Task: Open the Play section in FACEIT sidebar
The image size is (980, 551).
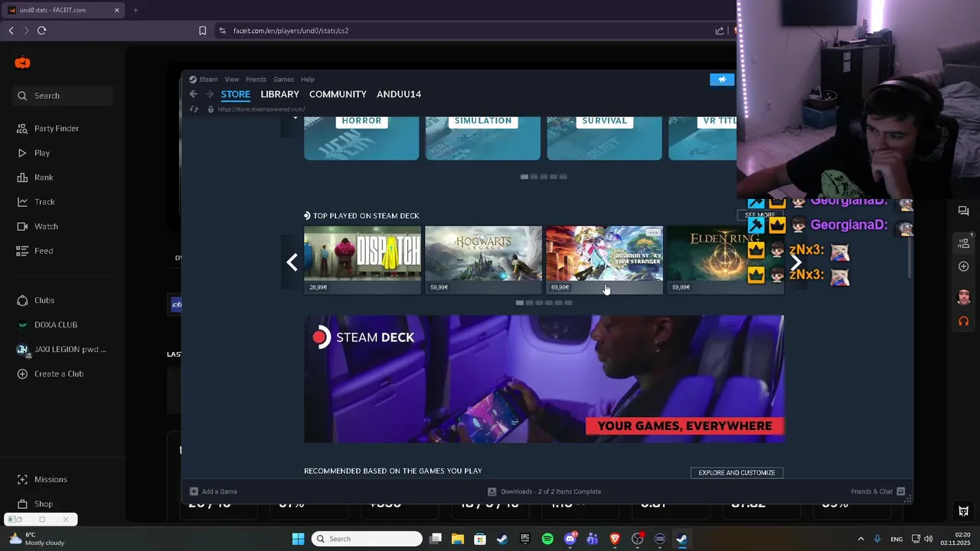Action: (34, 153)
